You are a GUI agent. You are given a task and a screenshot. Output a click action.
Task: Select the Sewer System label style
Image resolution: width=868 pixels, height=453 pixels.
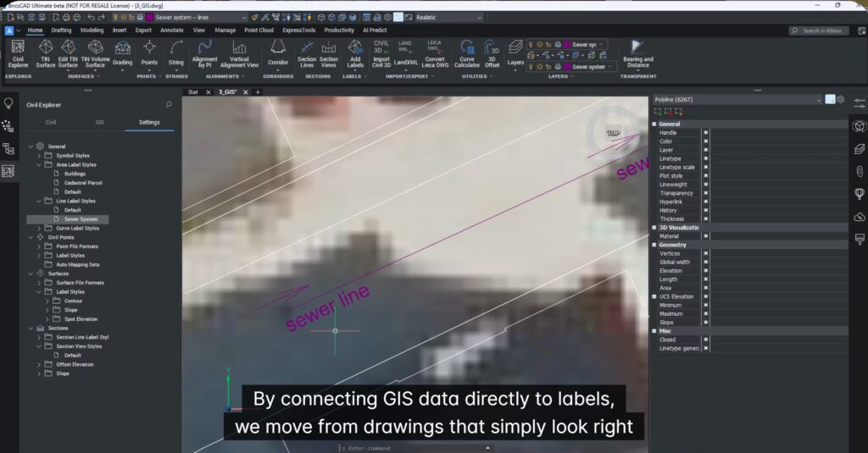[81, 219]
